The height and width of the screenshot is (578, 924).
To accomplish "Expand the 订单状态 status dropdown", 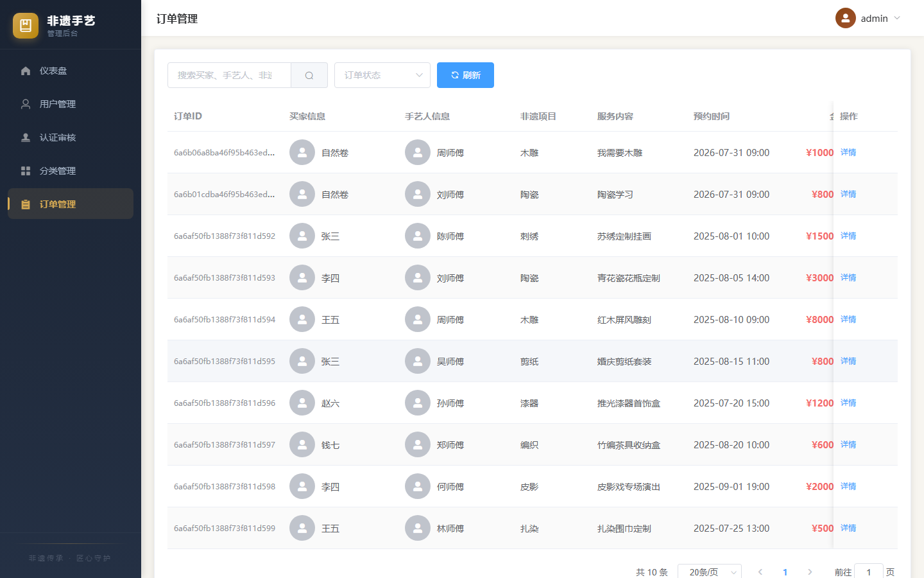I will (382, 75).
